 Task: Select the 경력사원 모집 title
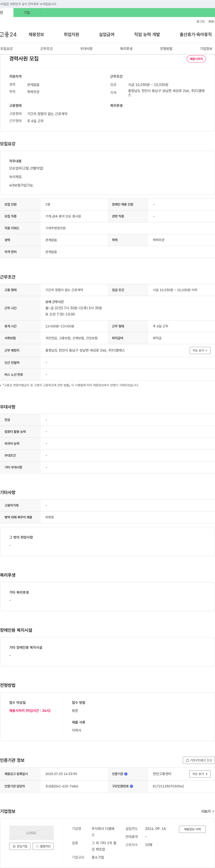coord(24,59)
